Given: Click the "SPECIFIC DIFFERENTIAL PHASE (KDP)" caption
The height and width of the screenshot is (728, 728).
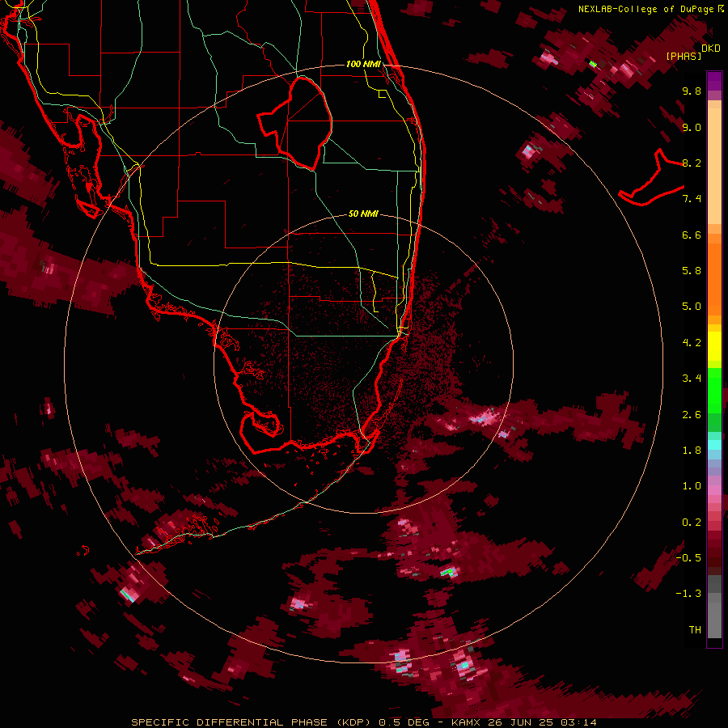Looking at the screenshot, I should (251, 722).
